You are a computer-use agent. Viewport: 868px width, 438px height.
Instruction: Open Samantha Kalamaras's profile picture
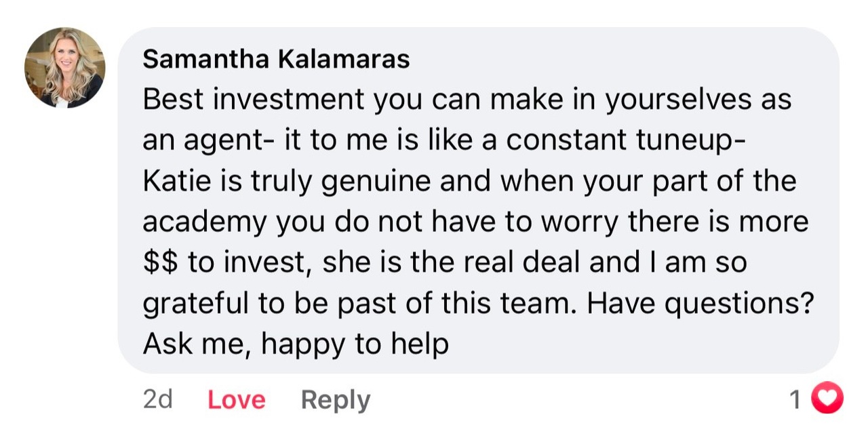point(64,68)
